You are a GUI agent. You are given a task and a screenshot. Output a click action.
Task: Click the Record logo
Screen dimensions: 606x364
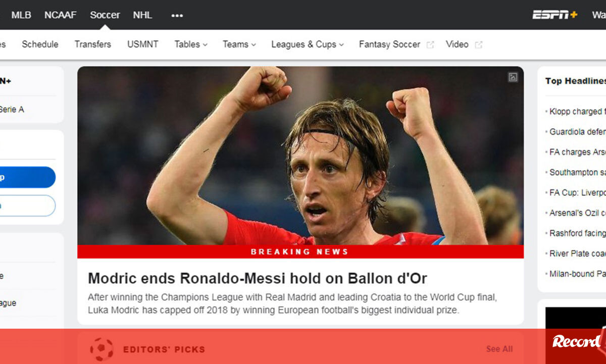pyautogui.click(x=576, y=342)
